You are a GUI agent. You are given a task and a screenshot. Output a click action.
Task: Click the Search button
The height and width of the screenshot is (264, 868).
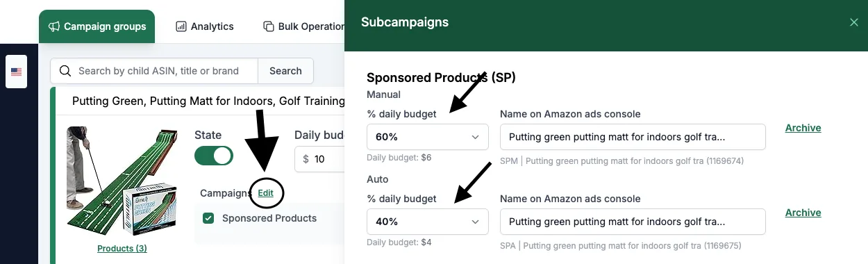[285, 71]
